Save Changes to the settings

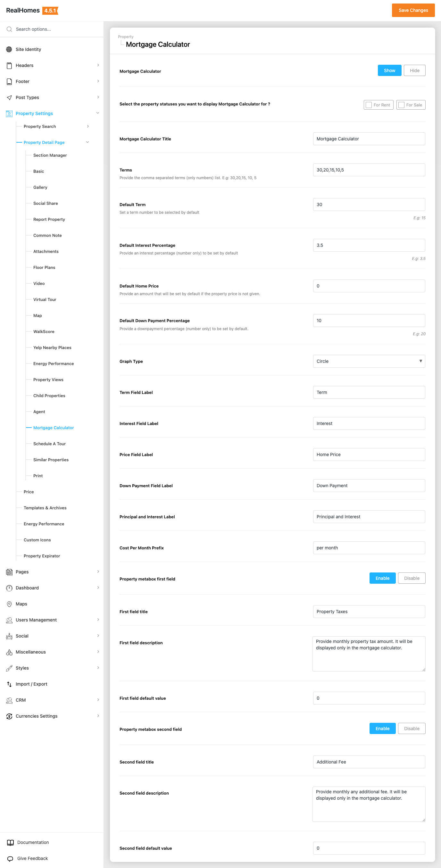click(x=413, y=11)
